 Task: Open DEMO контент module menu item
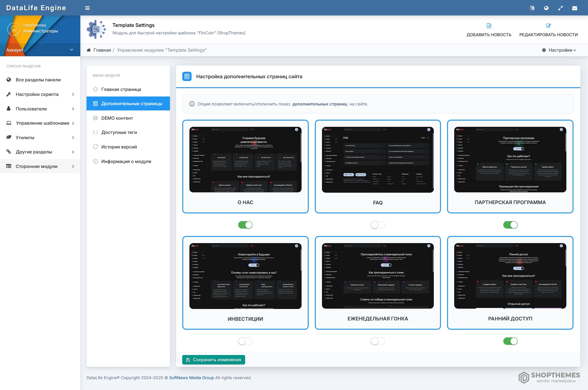click(x=117, y=118)
